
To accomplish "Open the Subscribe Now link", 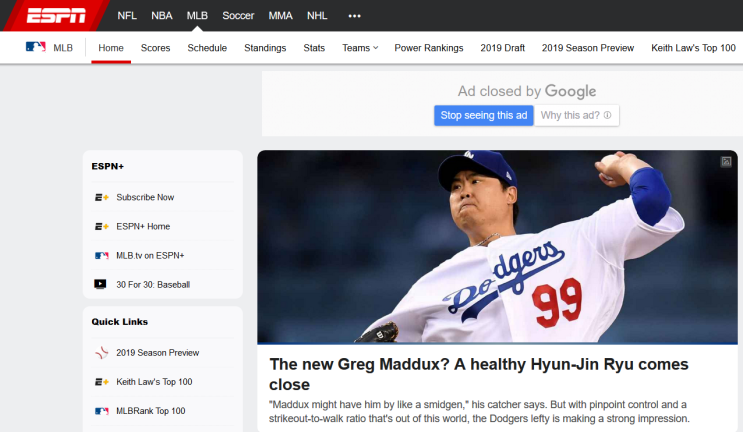I will (145, 197).
